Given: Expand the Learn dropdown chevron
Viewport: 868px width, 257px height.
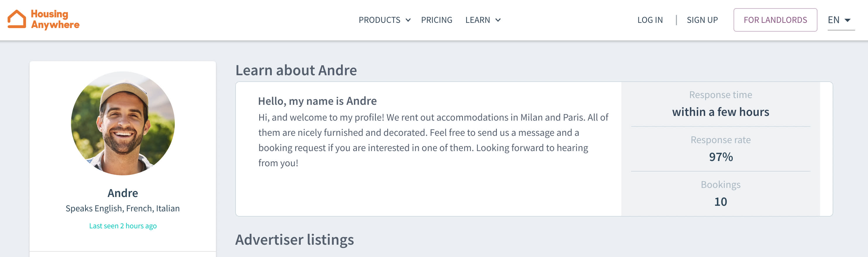Looking at the screenshot, I should tap(498, 20).
